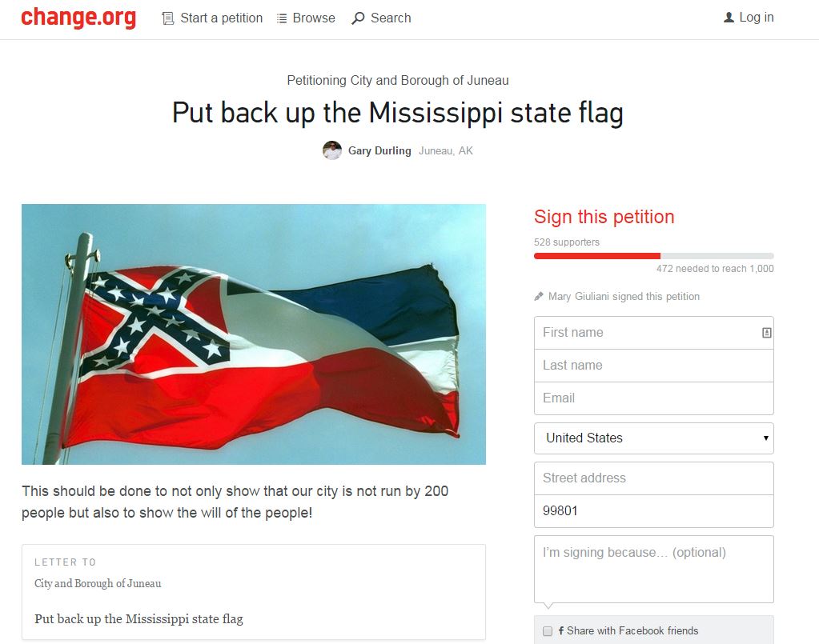This screenshot has height=644, width=819.
Task: Click the Mississippi flag image
Action: pos(254,334)
